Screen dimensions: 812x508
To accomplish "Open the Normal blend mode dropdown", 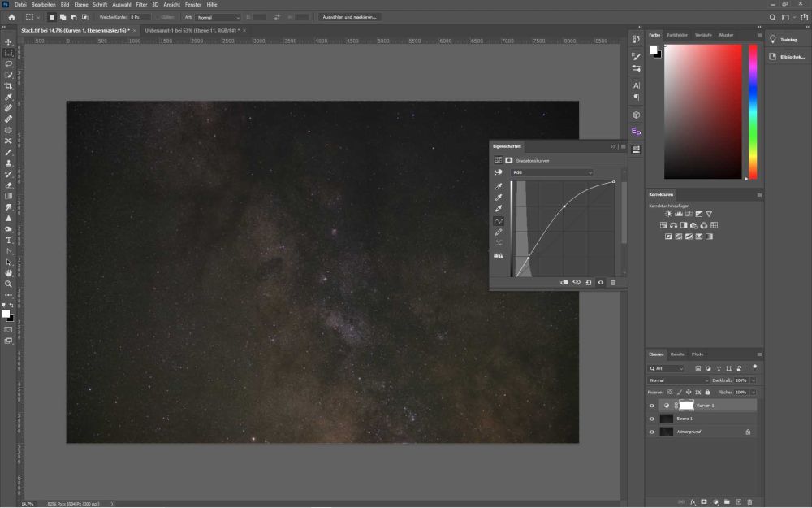I will pyautogui.click(x=677, y=380).
